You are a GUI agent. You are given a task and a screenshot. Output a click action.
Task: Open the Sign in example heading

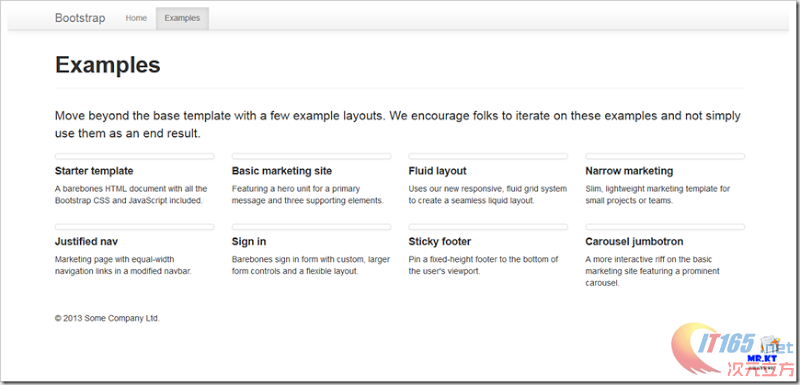(249, 241)
